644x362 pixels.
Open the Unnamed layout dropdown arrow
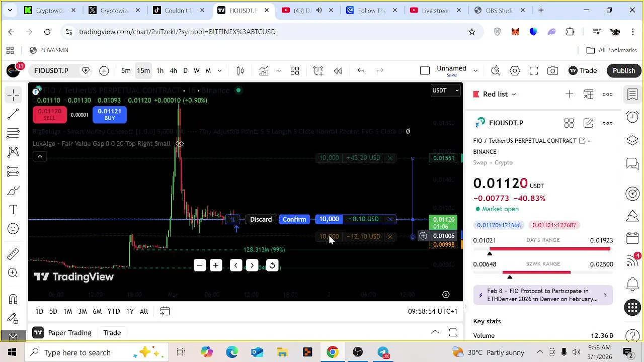[475, 71]
